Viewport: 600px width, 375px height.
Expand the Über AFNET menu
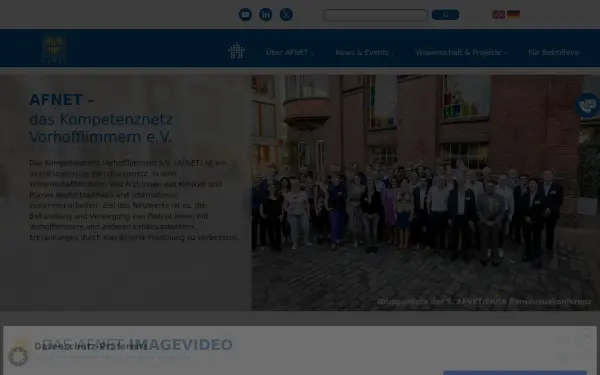[x=289, y=52]
